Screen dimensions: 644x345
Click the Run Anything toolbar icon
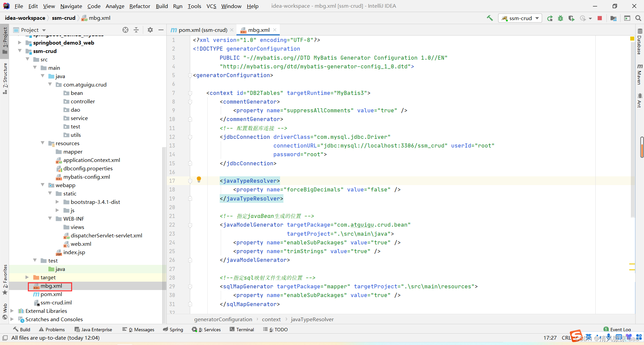[627, 18]
